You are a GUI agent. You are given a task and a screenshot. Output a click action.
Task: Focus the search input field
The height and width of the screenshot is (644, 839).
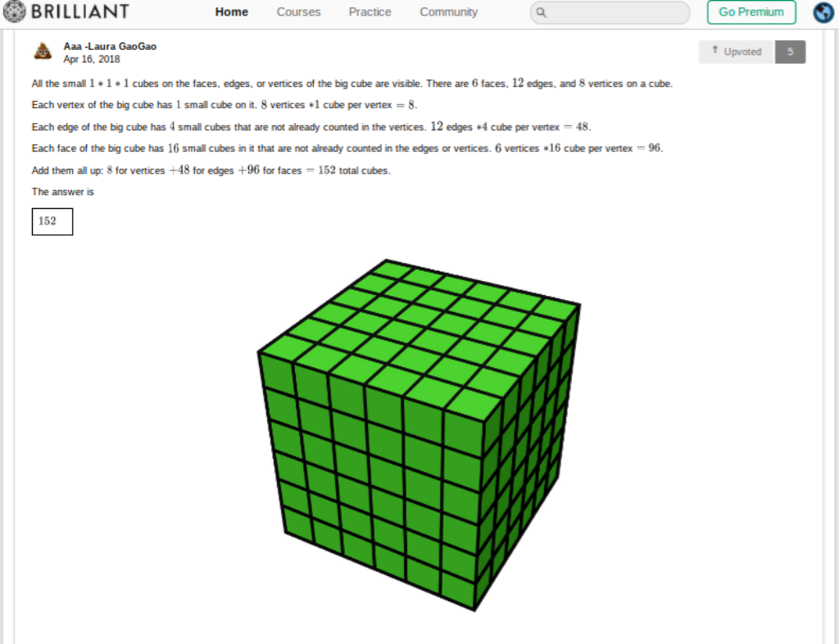[x=615, y=12]
